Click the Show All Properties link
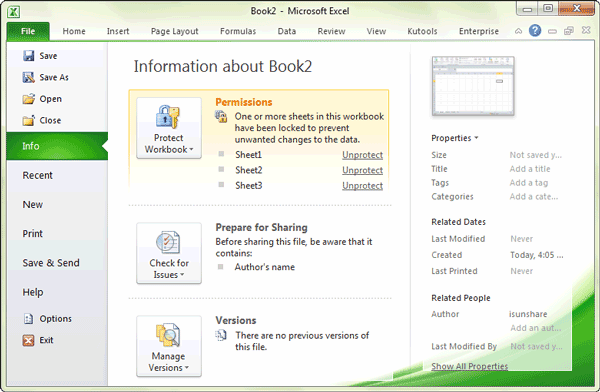The width and height of the screenshot is (600, 392). coord(470,366)
